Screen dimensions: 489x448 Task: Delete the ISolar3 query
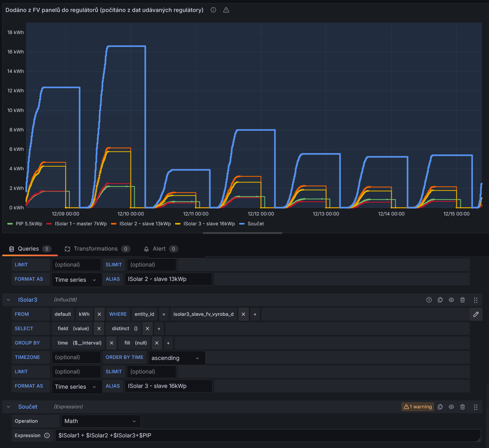(x=462, y=300)
